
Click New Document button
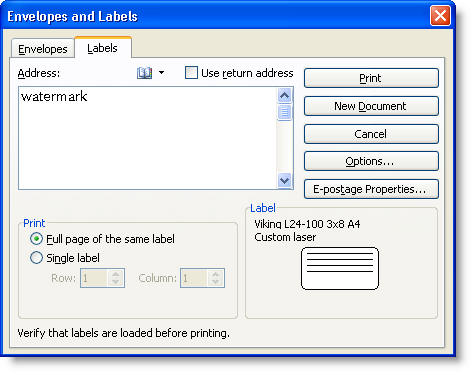point(371,106)
